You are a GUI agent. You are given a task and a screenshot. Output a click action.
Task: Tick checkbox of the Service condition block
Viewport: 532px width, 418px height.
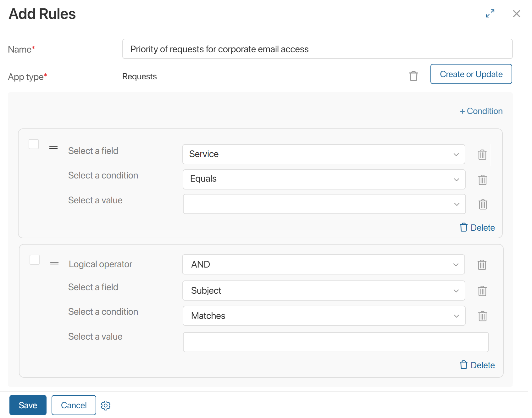(34, 144)
